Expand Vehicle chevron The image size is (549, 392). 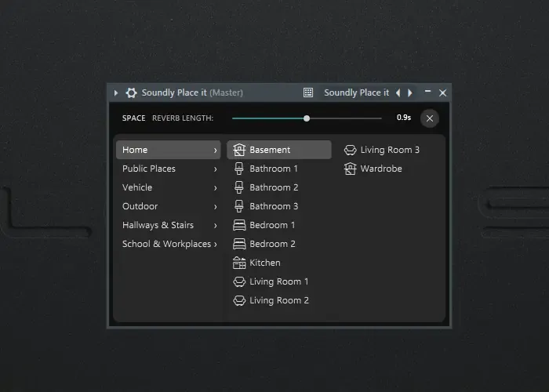pyautogui.click(x=216, y=188)
